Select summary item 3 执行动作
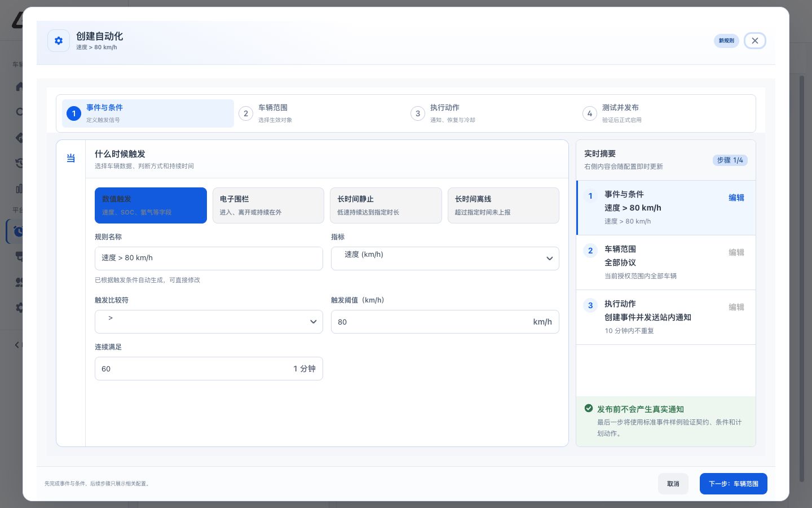Viewport: 812px width, 508px height. tap(666, 317)
